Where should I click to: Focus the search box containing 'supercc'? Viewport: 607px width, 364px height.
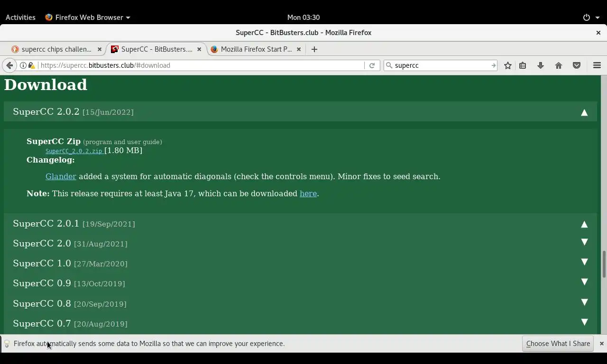441,65
